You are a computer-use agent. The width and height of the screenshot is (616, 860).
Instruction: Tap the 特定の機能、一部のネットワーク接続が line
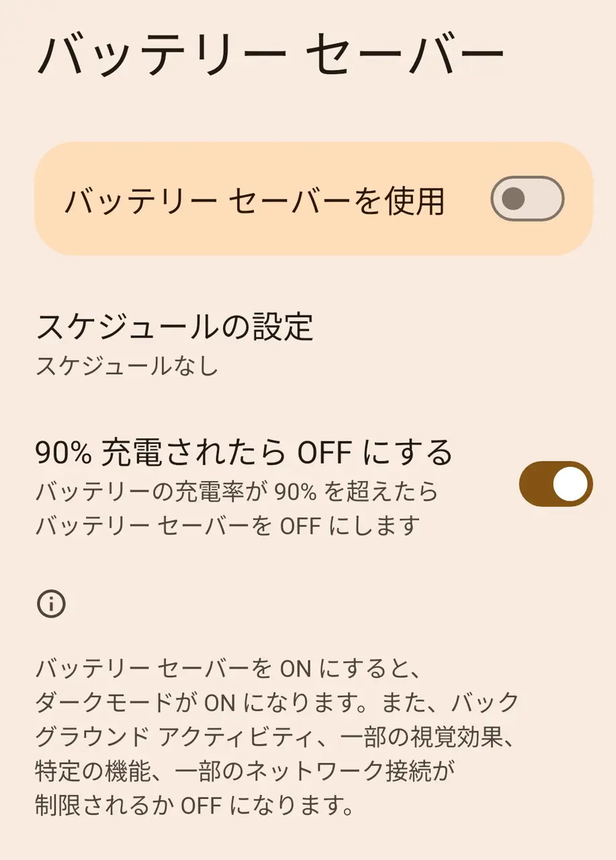[x=245, y=771]
